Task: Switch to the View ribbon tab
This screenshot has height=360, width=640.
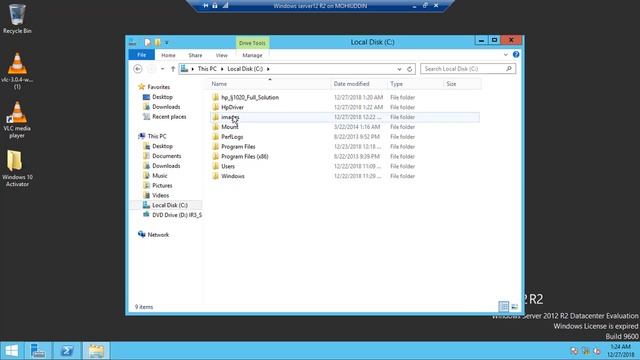Action: (x=222, y=55)
